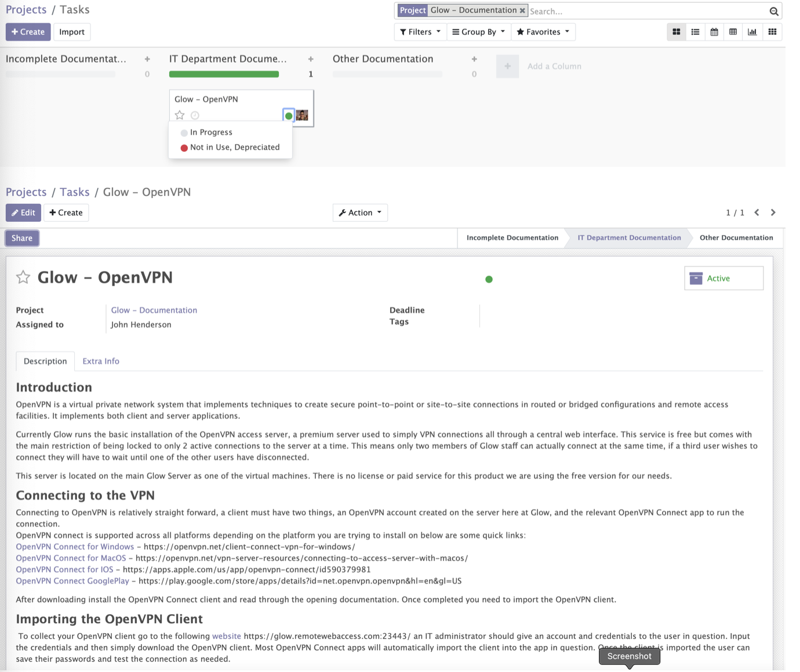Image resolution: width=800 pixels, height=672 pixels.
Task: Click the John Henderson assignee value
Action: click(141, 324)
